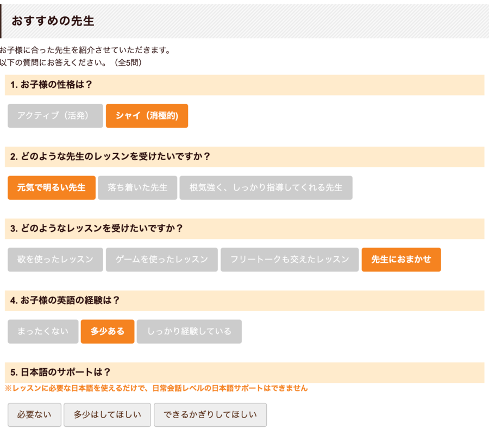Choose 元気で明るい先生 teacher type
489x448 pixels.
pyautogui.click(x=52, y=187)
